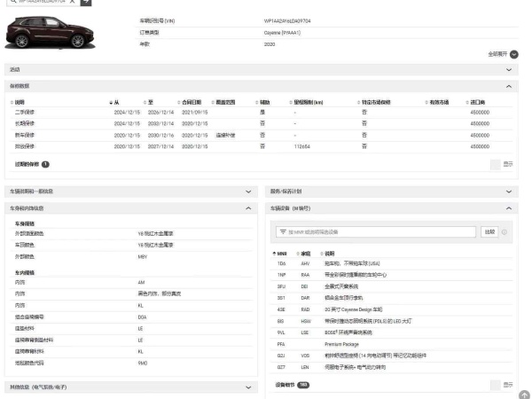Sort equipment list by 说明 description column

pyautogui.click(x=328, y=254)
